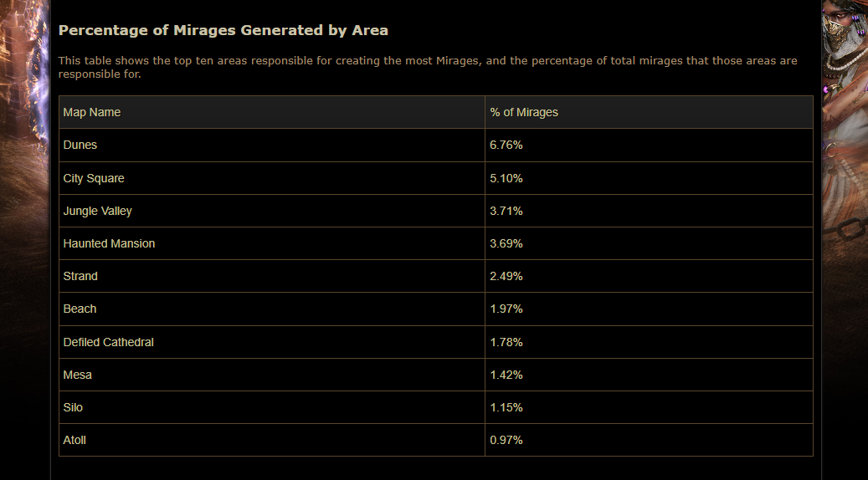The width and height of the screenshot is (868, 480).
Task: Select the 'Beach' row label
Action: (x=80, y=309)
